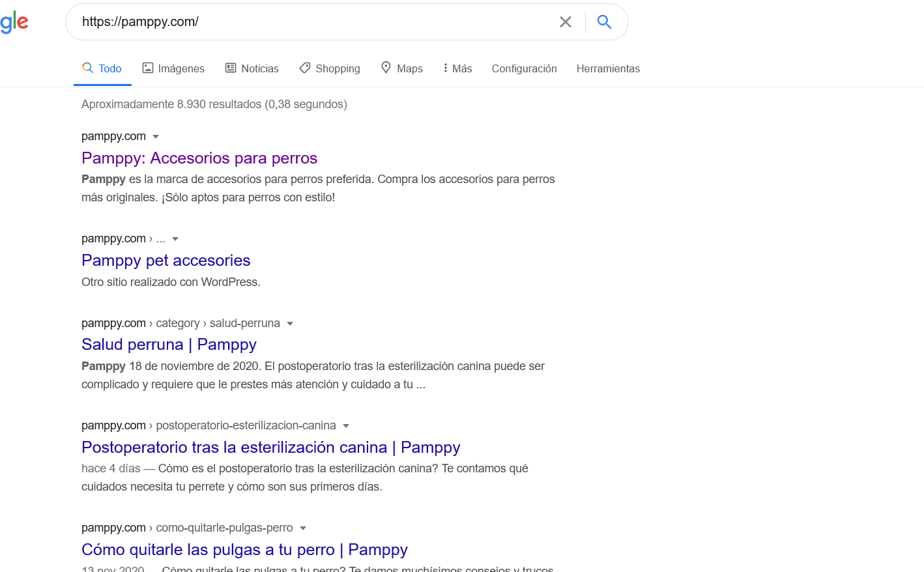The height and width of the screenshot is (572, 924).
Task: Open result Pamppy: Accesorios para perros
Action: 199,158
